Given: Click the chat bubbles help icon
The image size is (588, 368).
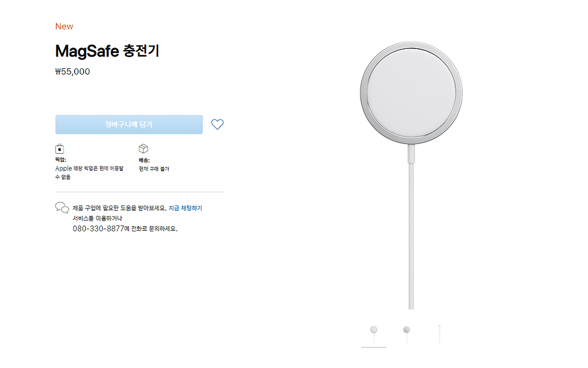Looking at the screenshot, I should pos(62,207).
